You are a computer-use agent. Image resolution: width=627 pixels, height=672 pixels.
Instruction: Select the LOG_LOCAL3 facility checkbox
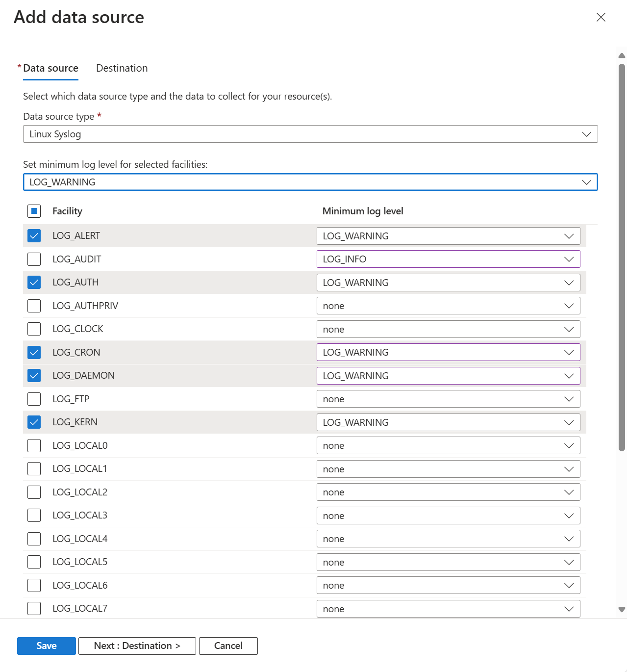click(x=34, y=516)
